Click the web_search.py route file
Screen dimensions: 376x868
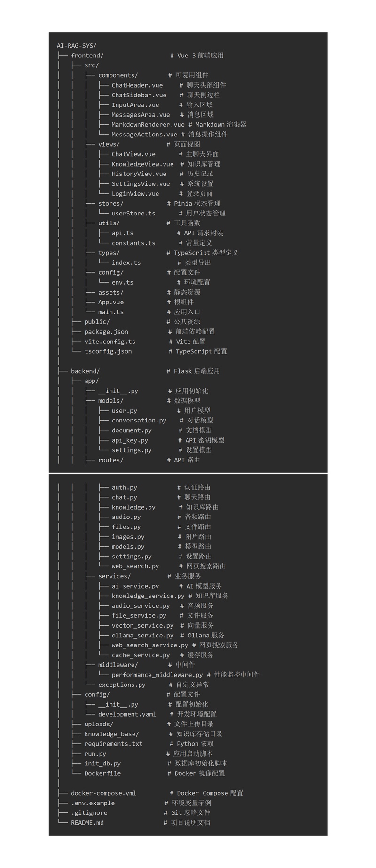click(135, 566)
